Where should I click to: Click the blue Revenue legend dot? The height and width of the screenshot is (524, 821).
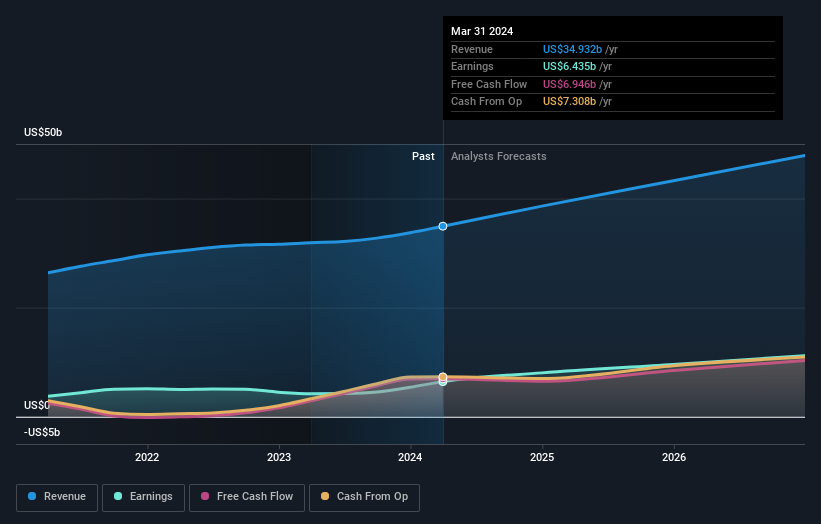[32, 496]
